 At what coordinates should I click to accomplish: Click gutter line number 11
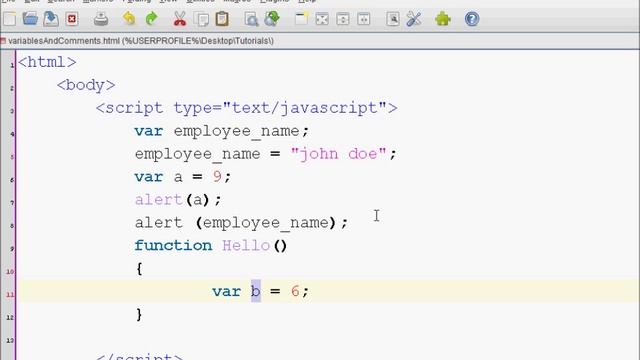10,294
